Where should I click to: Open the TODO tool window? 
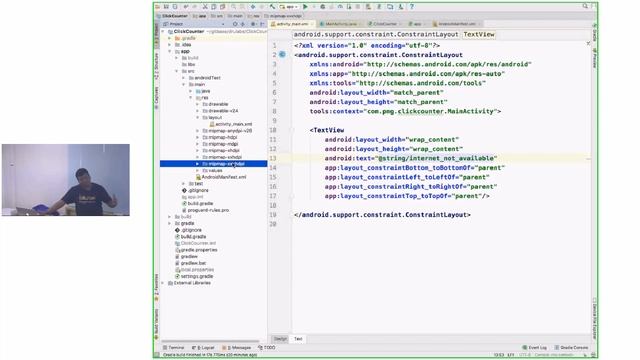(x=267, y=348)
